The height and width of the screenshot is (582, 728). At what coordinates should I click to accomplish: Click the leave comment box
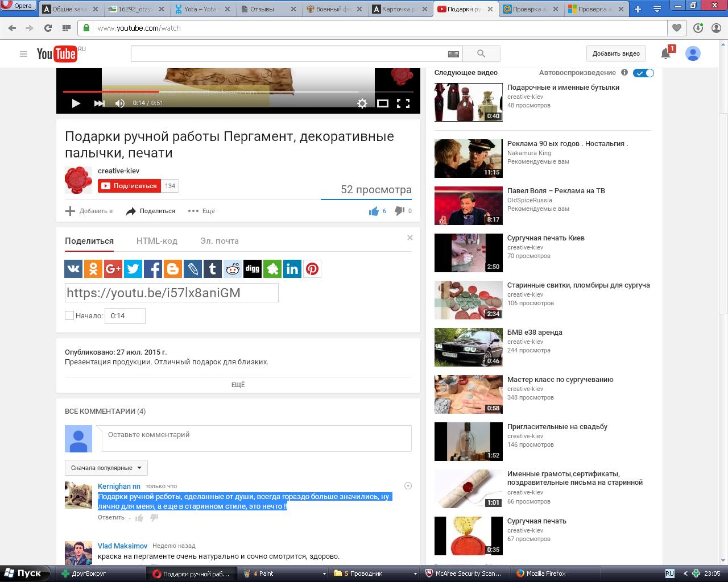[x=257, y=438]
